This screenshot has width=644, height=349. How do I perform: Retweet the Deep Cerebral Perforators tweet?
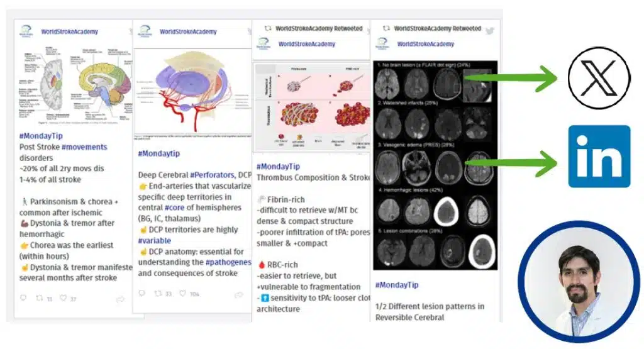(x=158, y=294)
